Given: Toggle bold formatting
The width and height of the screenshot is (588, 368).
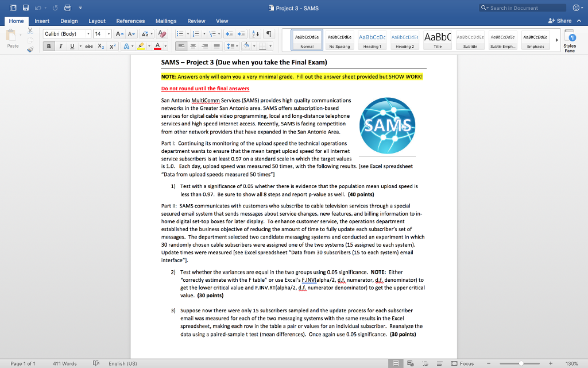Looking at the screenshot, I should click(48, 46).
